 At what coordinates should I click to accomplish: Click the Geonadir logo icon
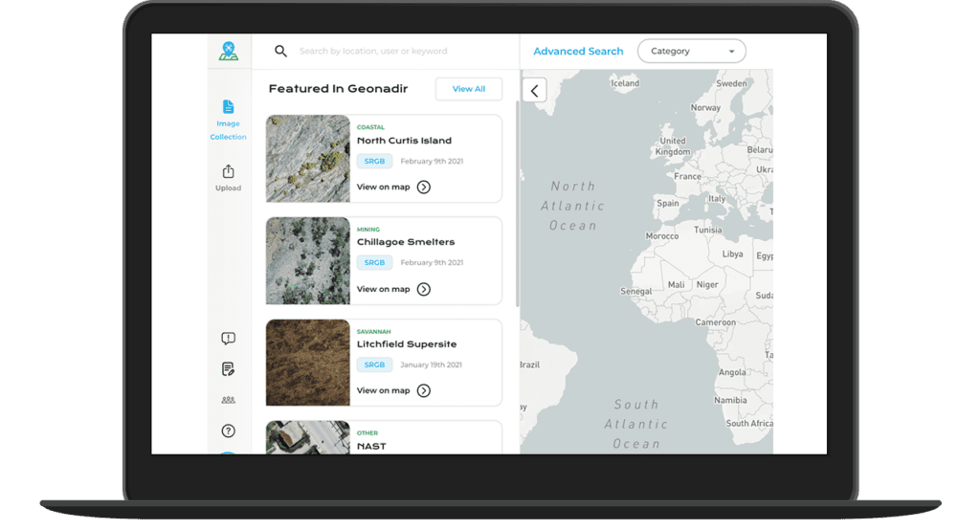tap(229, 51)
